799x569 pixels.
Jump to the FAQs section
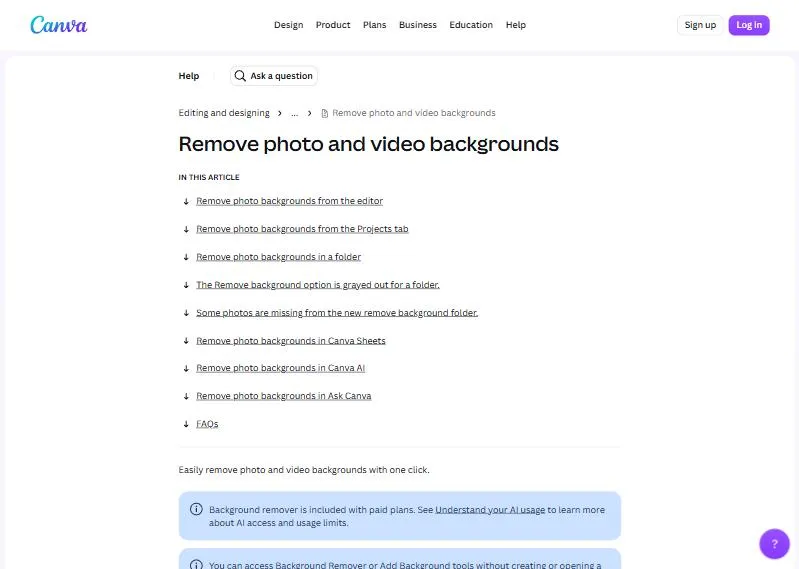(x=207, y=424)
